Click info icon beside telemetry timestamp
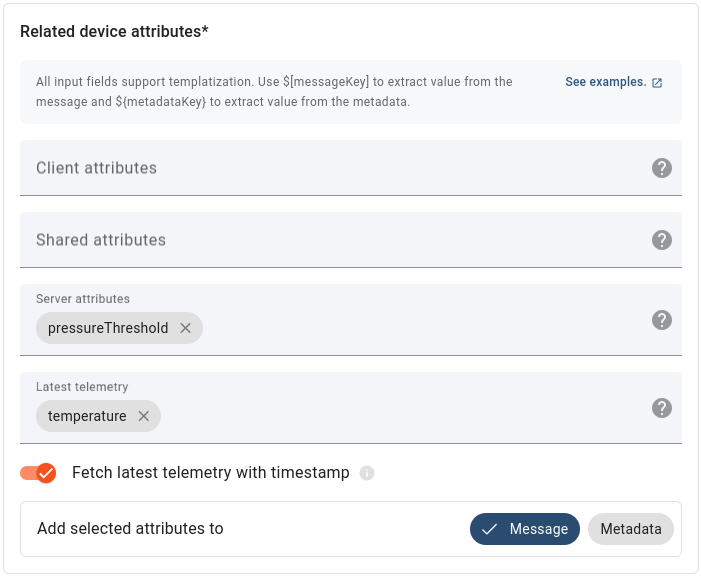 (x=367, y=473)
